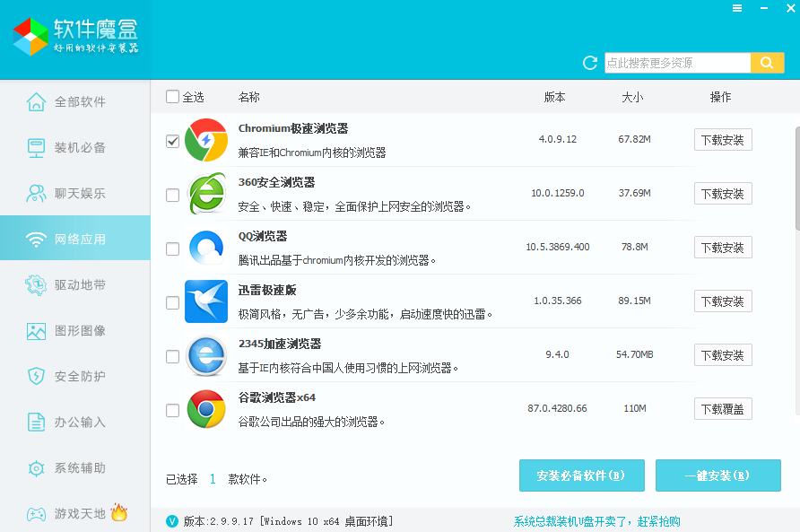This screenshot has height=532, width=800.
Task: Open the 全部软件 category
Action: coord(75,101)
